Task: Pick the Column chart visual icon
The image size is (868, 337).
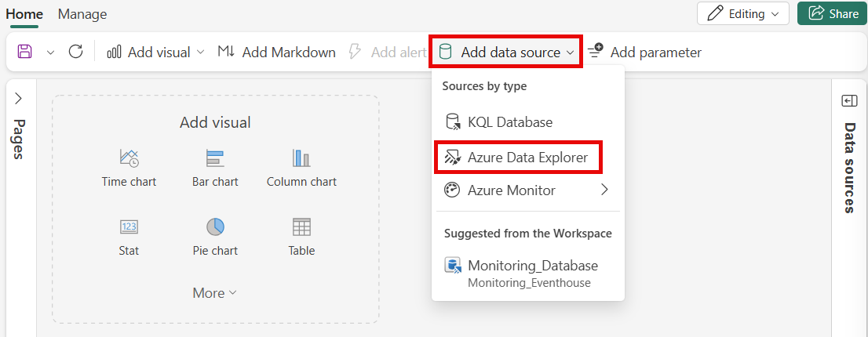Action: click(301, 158)
